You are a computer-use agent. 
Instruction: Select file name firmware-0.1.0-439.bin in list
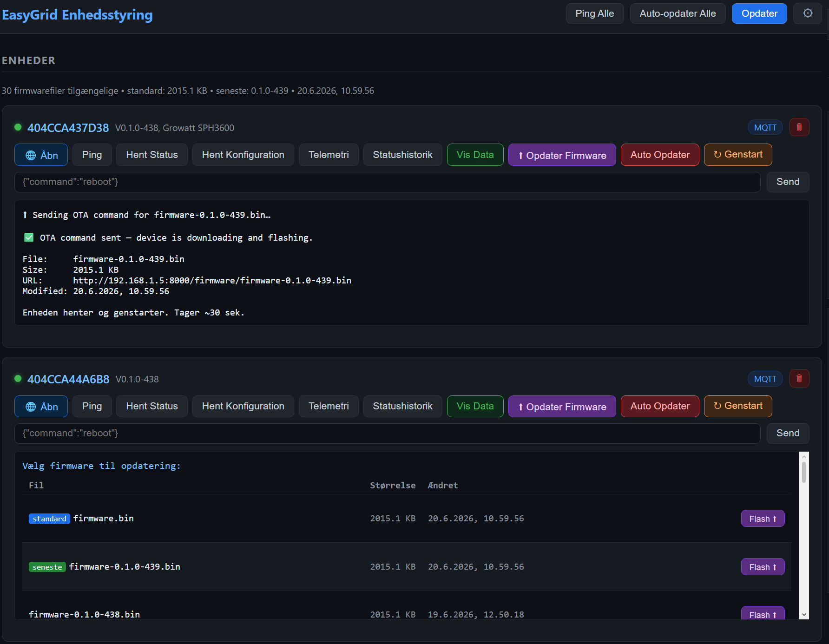click(x=125, y=567)
